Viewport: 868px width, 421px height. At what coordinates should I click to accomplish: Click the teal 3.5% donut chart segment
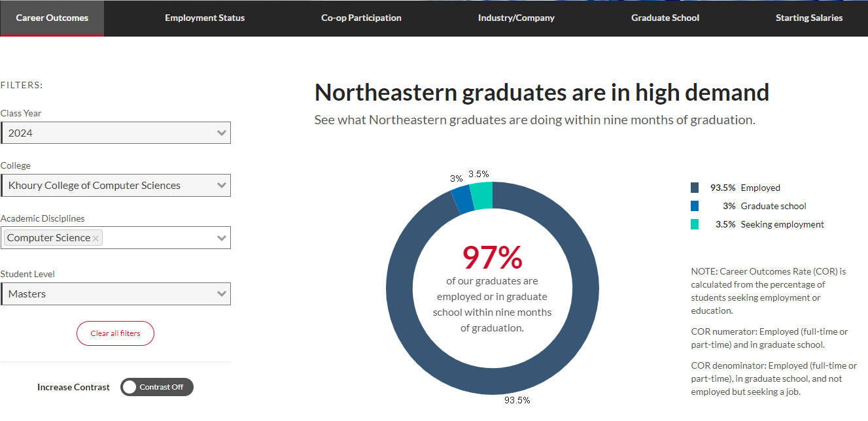tap(481, 195)
